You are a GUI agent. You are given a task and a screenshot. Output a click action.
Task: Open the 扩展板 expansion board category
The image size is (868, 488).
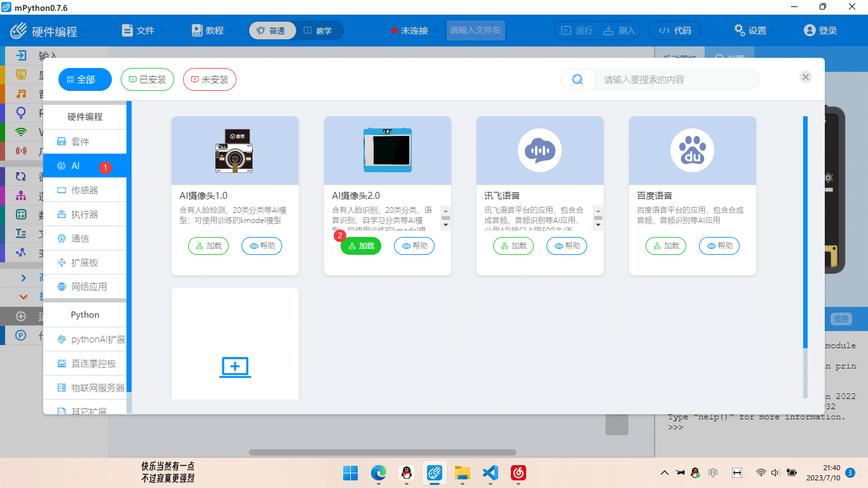[x=85, y=262]
